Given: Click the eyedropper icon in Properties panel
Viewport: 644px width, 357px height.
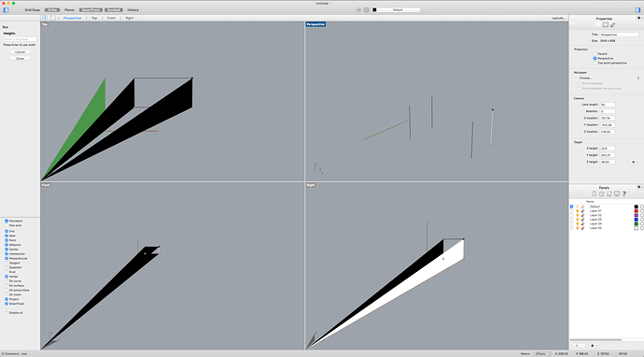Looking at the screenshot, I should coord(612,25).
